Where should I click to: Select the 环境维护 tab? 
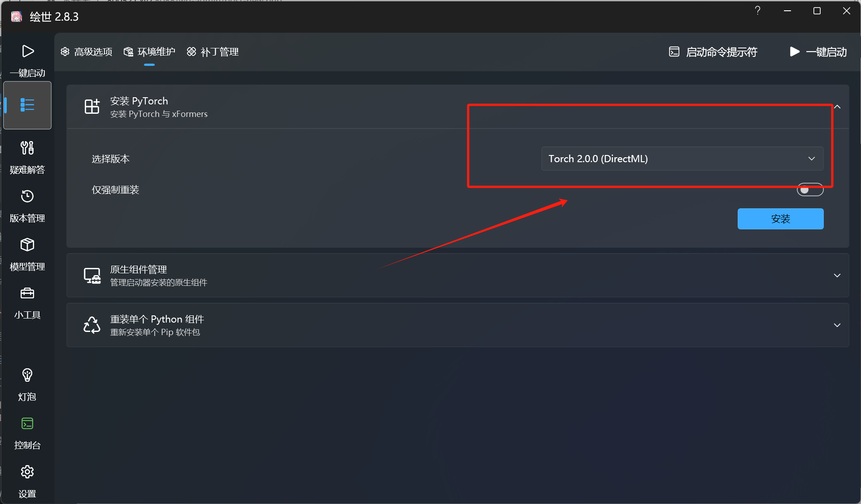coord(150,52)
